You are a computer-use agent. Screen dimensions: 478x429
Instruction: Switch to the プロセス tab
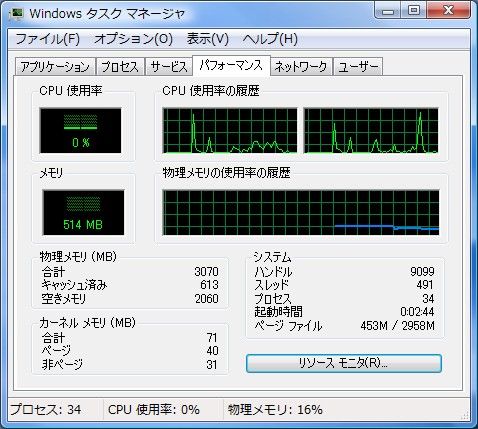pos(120,67)
